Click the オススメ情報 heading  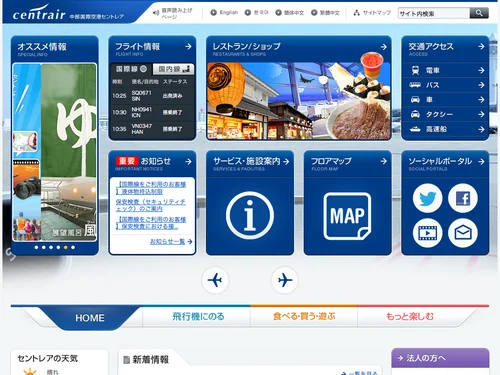coord(42,46)
